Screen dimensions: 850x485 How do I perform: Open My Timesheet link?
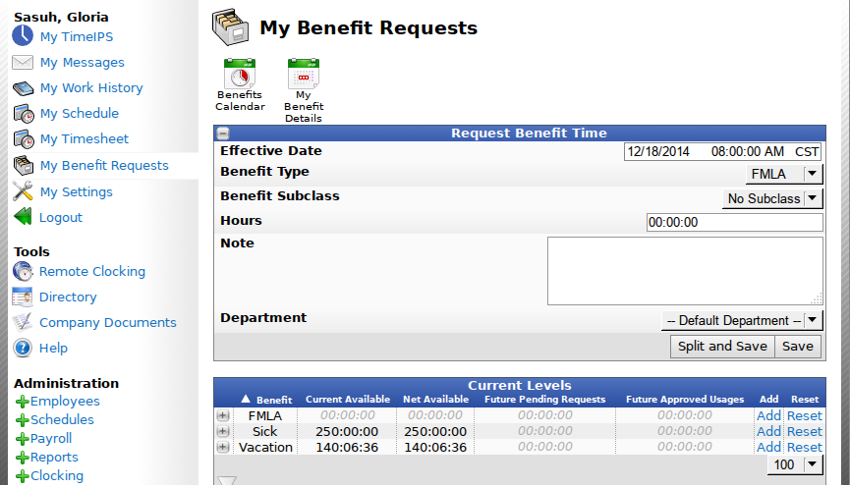[84, 139]
